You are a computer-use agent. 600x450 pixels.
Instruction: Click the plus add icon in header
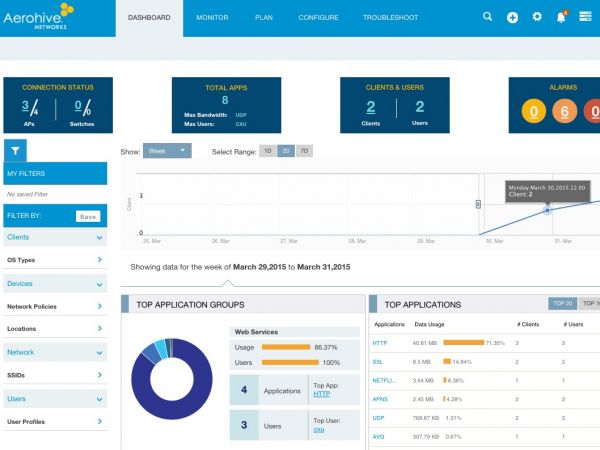512,17
